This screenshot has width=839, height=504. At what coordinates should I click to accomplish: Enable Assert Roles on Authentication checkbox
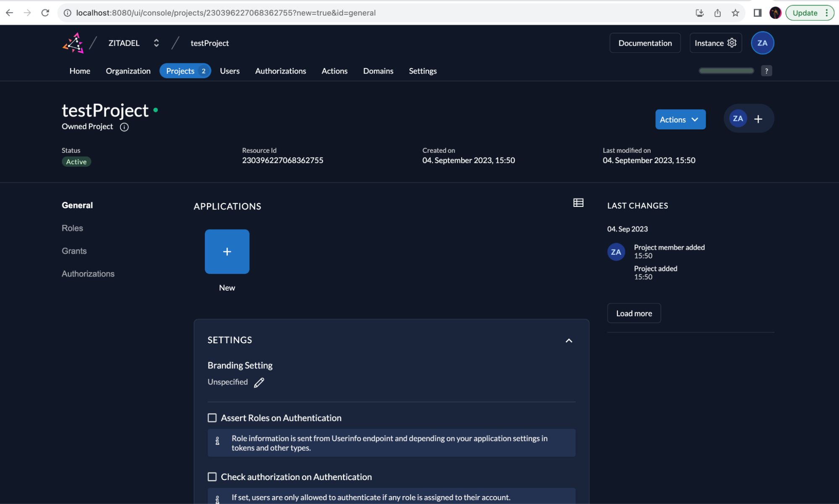212,418
